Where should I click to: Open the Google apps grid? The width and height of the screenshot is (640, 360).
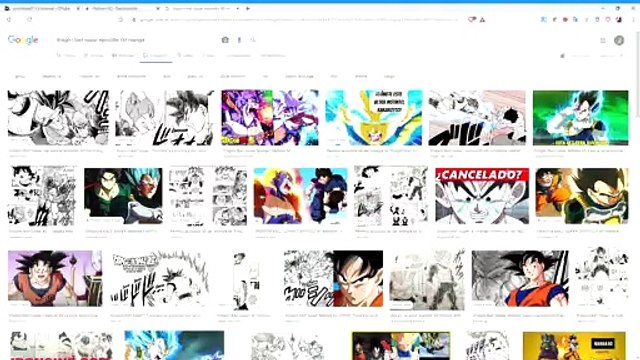pos(603,40)
